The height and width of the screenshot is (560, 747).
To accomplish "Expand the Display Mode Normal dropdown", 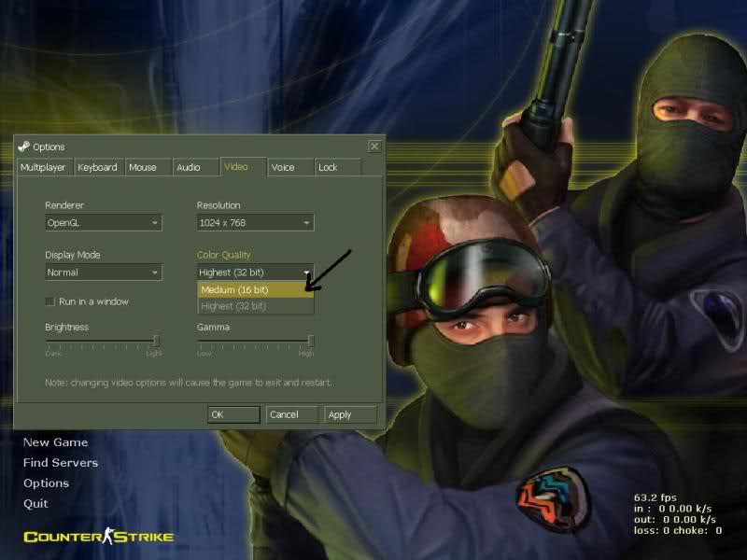I will 104,273.
